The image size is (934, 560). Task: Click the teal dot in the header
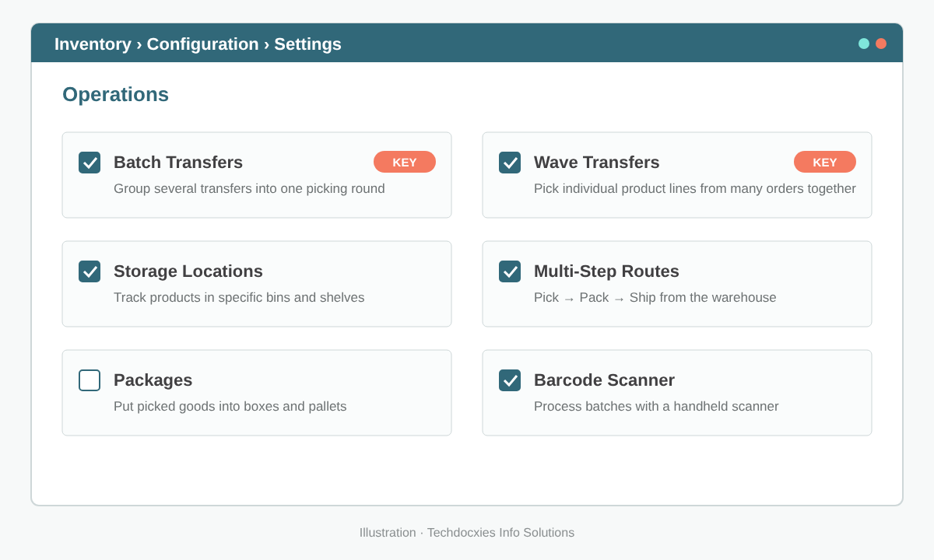[864, 44]
